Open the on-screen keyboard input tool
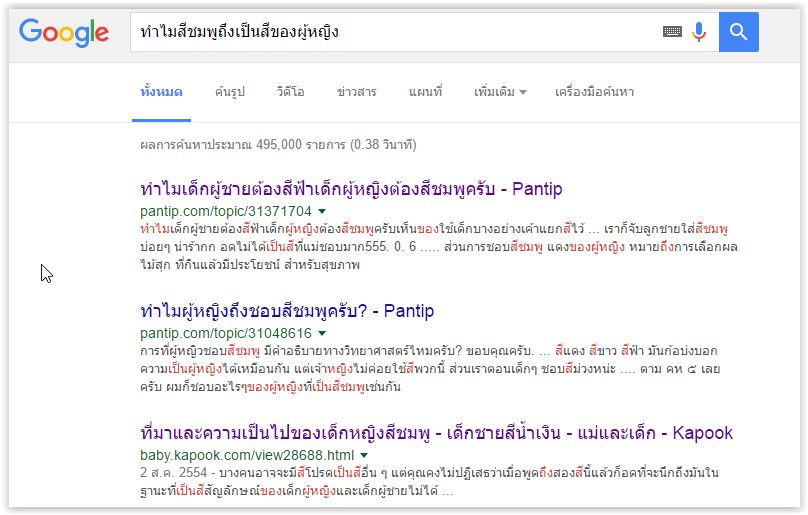 click(x=672, y=32)
